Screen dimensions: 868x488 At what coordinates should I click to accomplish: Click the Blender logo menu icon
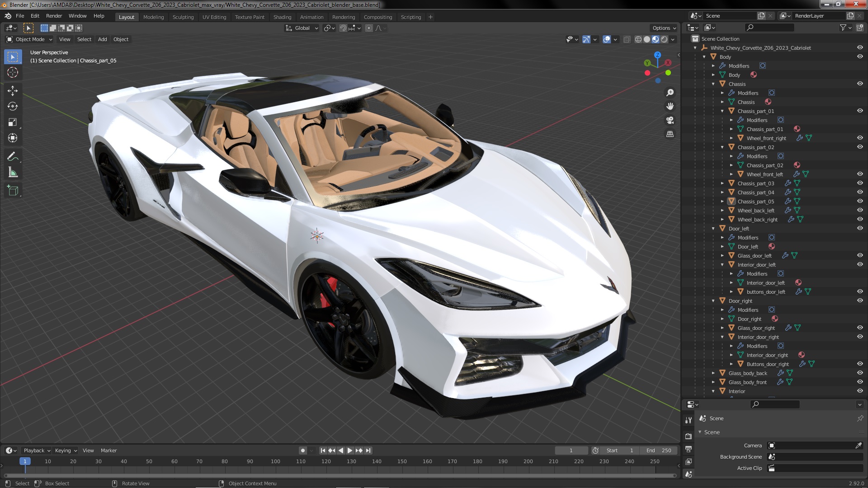click(8, 16)
